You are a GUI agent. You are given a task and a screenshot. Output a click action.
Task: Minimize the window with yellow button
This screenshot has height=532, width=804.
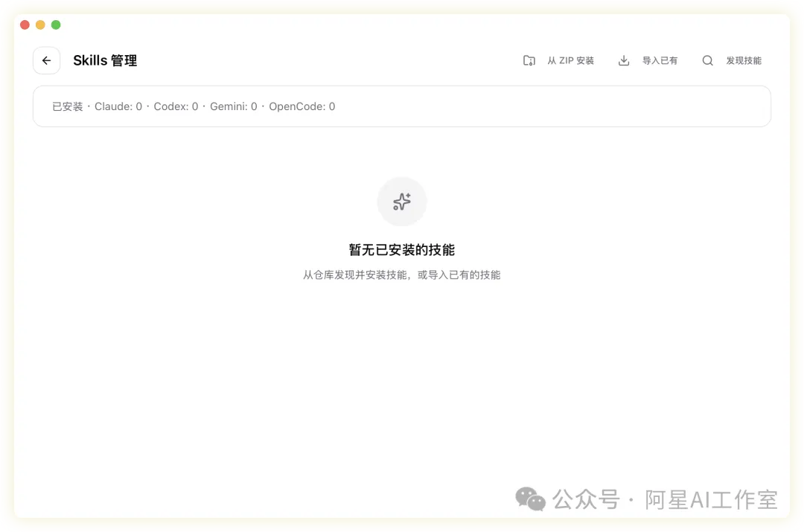click(40, 25)
